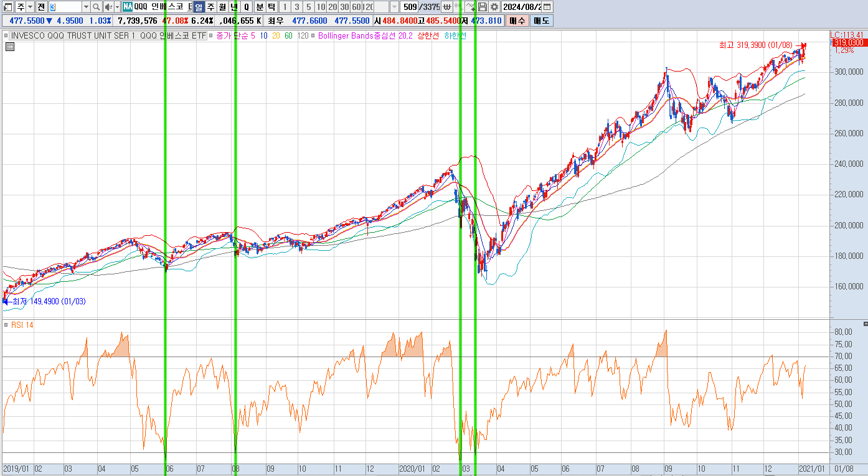Screen dimensions: 868x476
Task: Click the 주 stock type button
Action: pos(21,7)
